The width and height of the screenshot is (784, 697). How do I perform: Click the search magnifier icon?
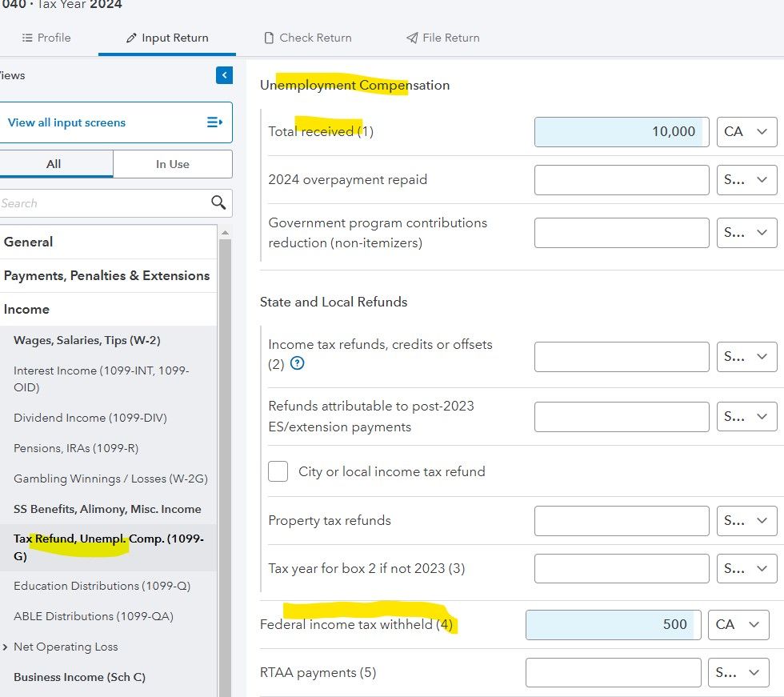point(218,203)
